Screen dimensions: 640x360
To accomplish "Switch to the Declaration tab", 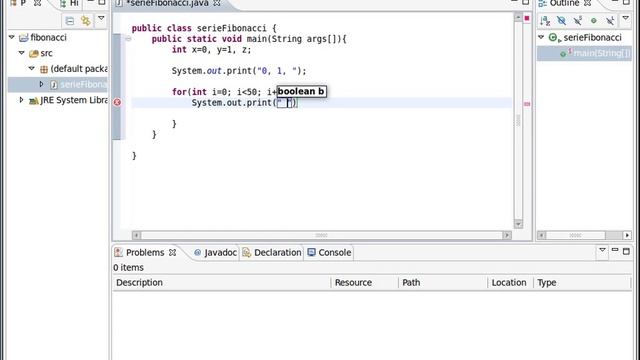I will [x=272, y=253].
